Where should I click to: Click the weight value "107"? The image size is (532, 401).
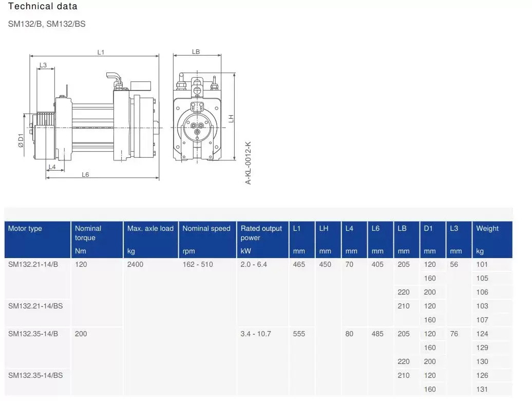click(x=482, y=320)
